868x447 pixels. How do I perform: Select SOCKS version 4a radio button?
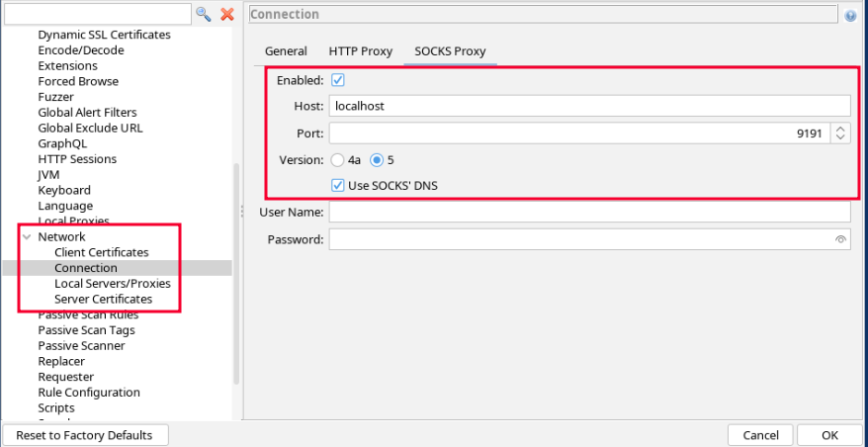(x=338, y=159)
